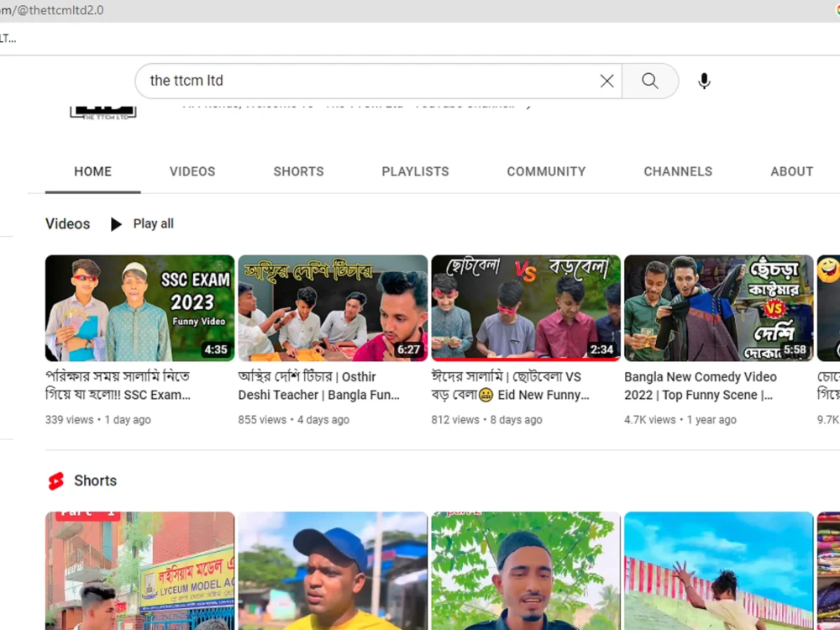
Task: Start voice search with the microphone icon
Action: click(704, 81)
